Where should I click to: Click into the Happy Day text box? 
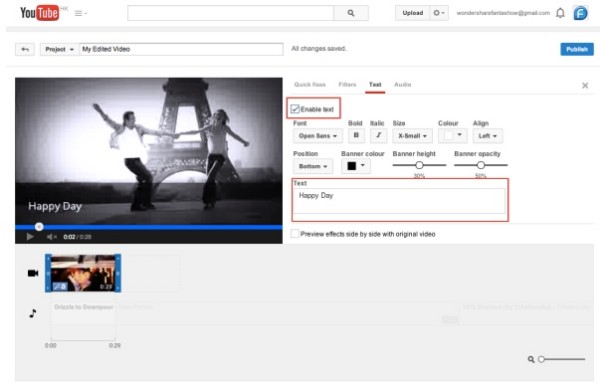point(399,201)
